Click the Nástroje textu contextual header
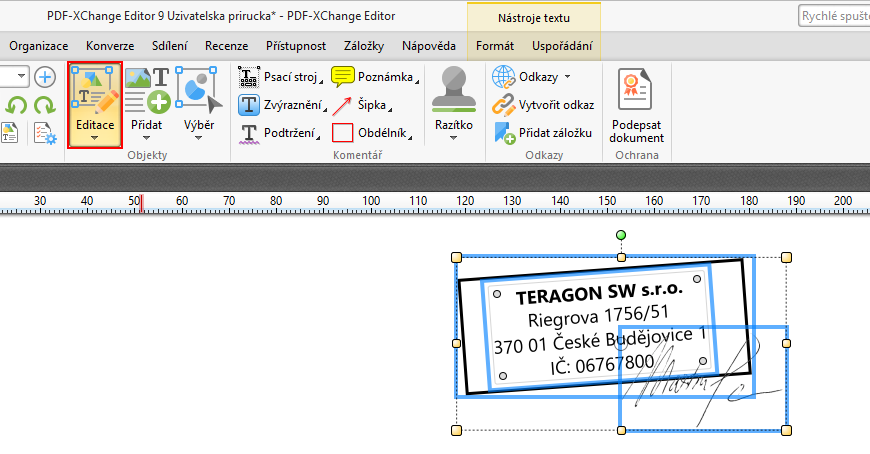This screenshot has height=454, width=870. tap(534, 18)
